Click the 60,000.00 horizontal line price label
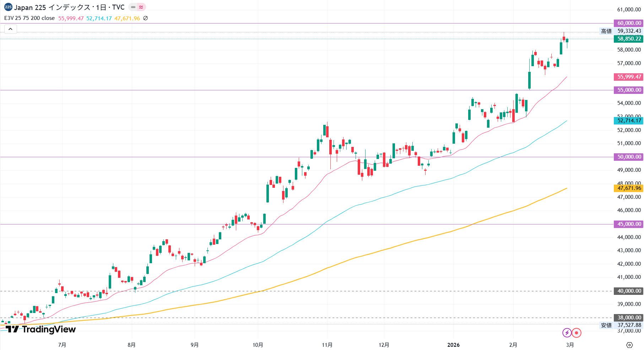The image size is (644, 350). (x=629, y=23)
